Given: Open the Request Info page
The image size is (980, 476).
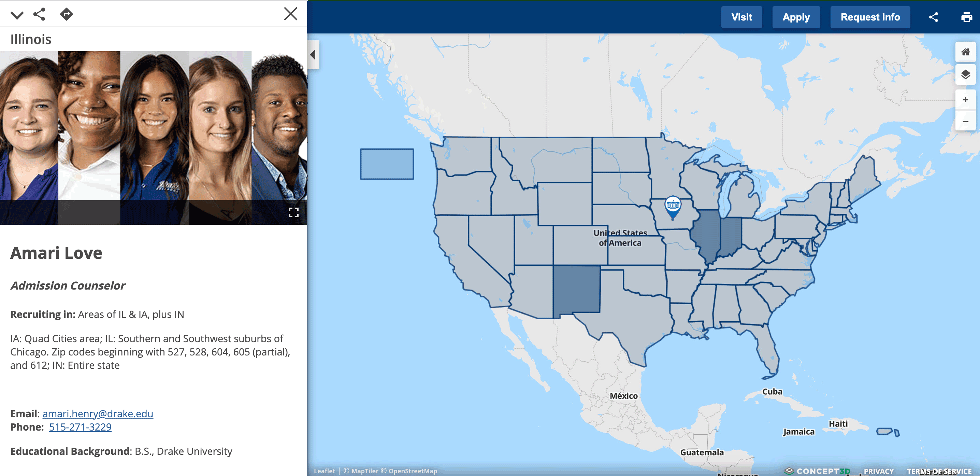Looking at the screenshot, I should tap(870, 17).
